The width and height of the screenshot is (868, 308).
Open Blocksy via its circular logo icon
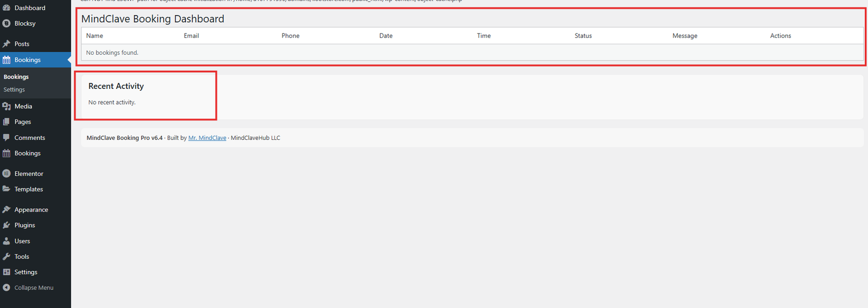[x=7, y=23]
